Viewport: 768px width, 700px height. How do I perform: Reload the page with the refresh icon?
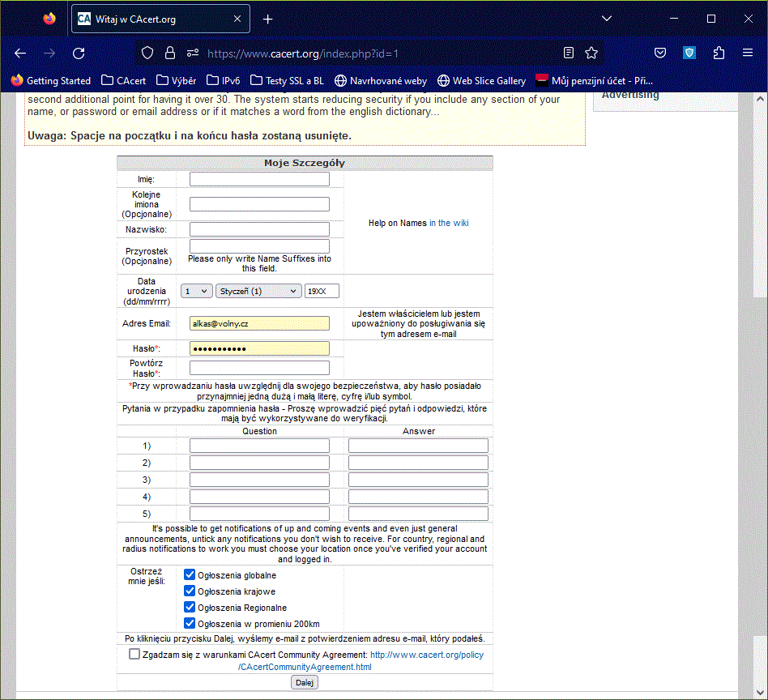(x=79, y=53)
